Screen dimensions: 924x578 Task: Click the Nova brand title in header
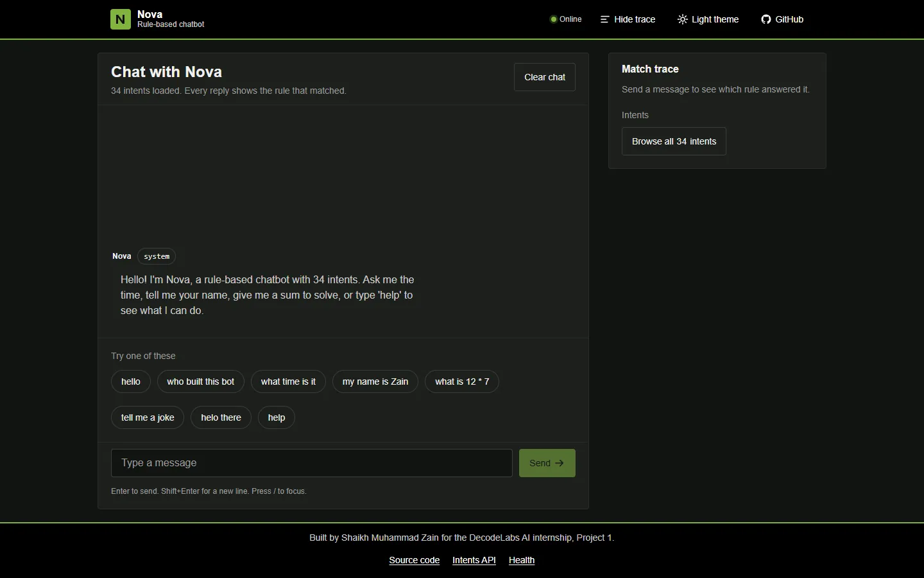click(x=150, y=14)
